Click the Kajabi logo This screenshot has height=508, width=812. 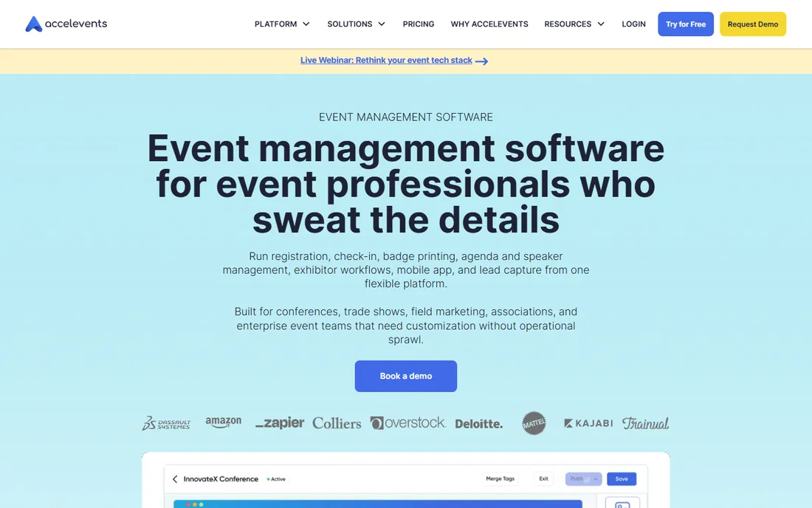(588, 423)
